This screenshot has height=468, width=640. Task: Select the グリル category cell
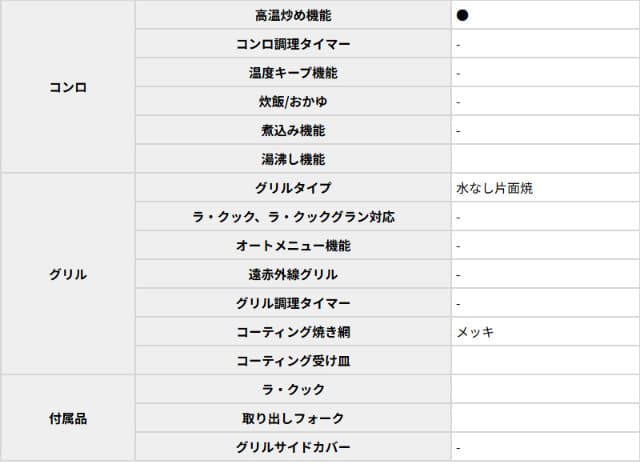tap(67, 274)
